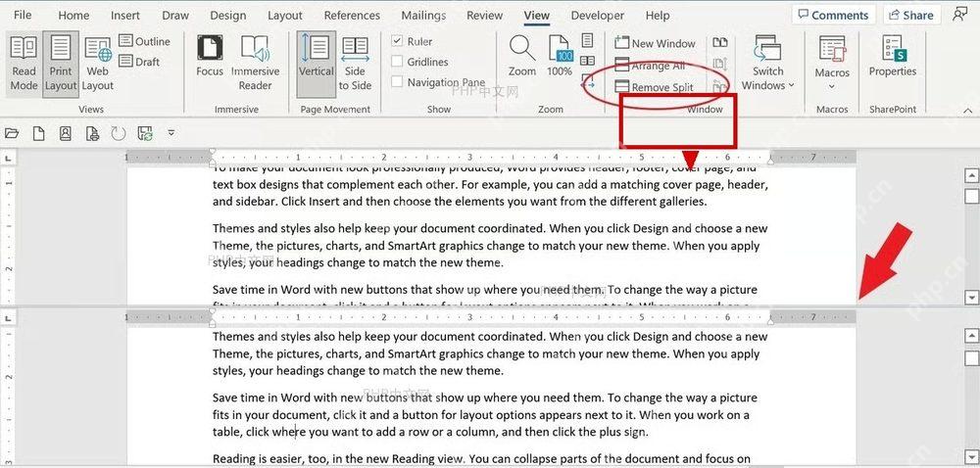
Task: Switch to the Insert tab
Action: pos(125,15)
